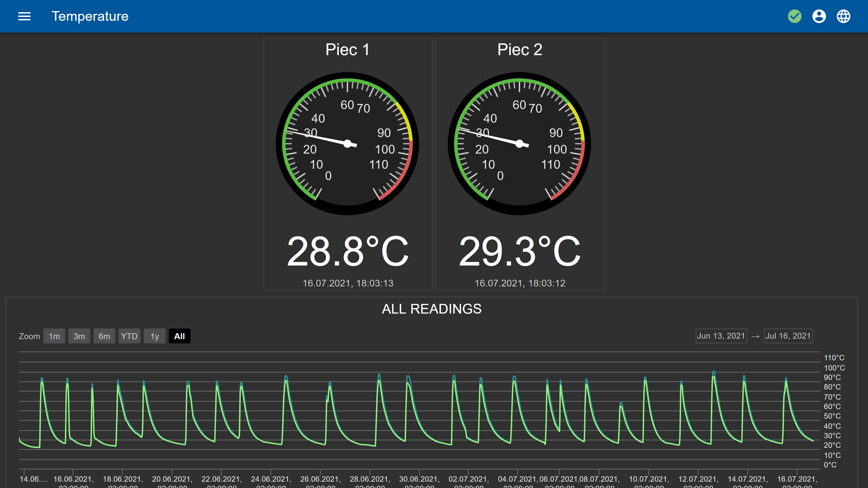Click the 110°C axis label
The height and width of the screenshot is (488, 868).
click(834, 358)
